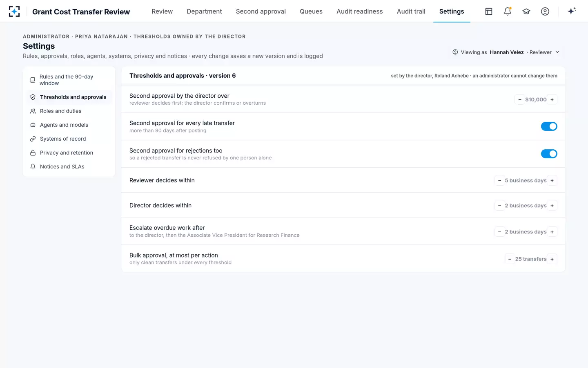Screen dimensions: 588x368
Task: Decrease Director decides within days
Action: point(499,206)
